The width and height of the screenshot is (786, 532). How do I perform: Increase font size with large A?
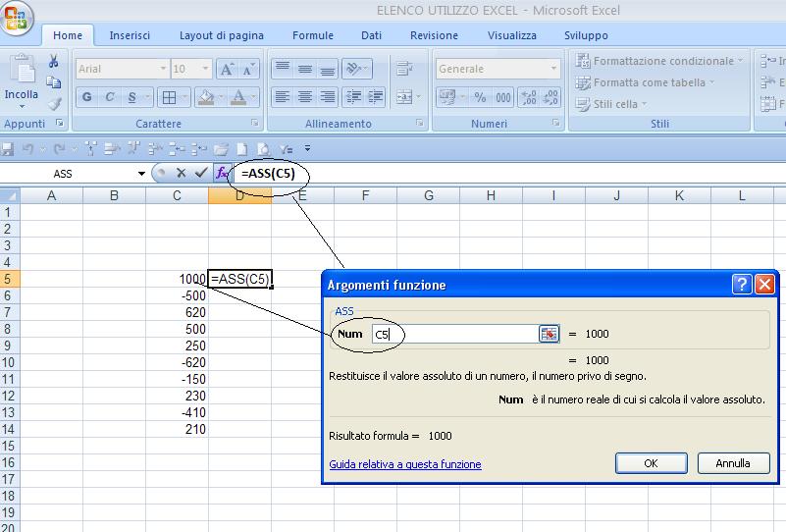227,69
